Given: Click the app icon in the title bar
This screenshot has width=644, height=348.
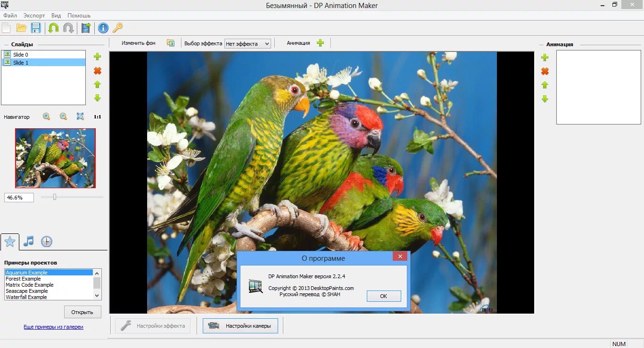Looking at the screenshot, I should [x=5, y=5].
